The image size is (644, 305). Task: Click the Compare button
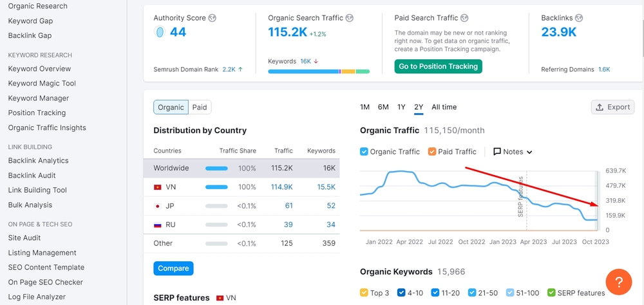(x=173, y=268)
